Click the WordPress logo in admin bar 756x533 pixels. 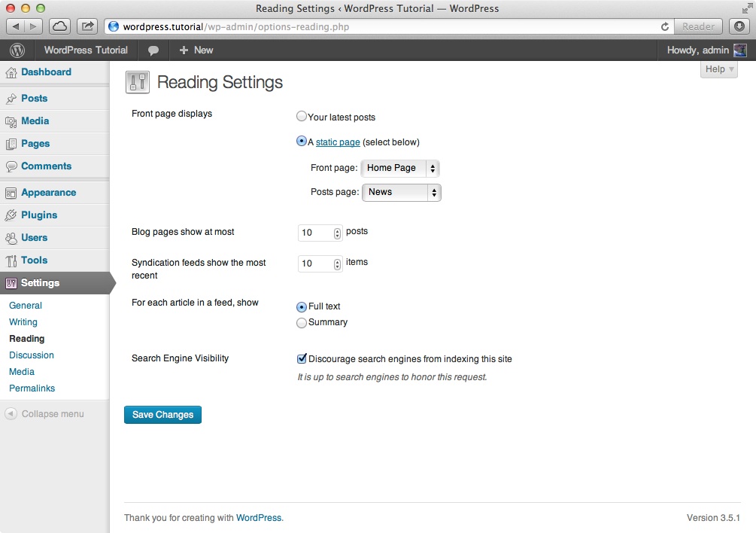(17, 50)
